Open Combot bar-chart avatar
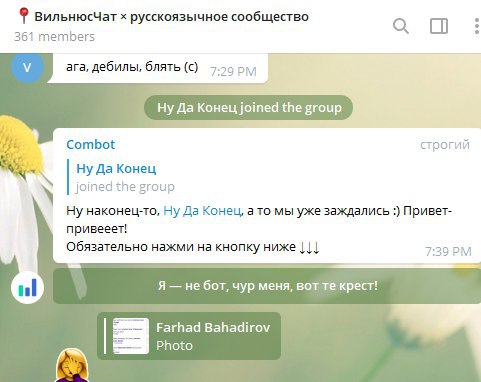Screen dimensions: 481x382 (27, 288)
